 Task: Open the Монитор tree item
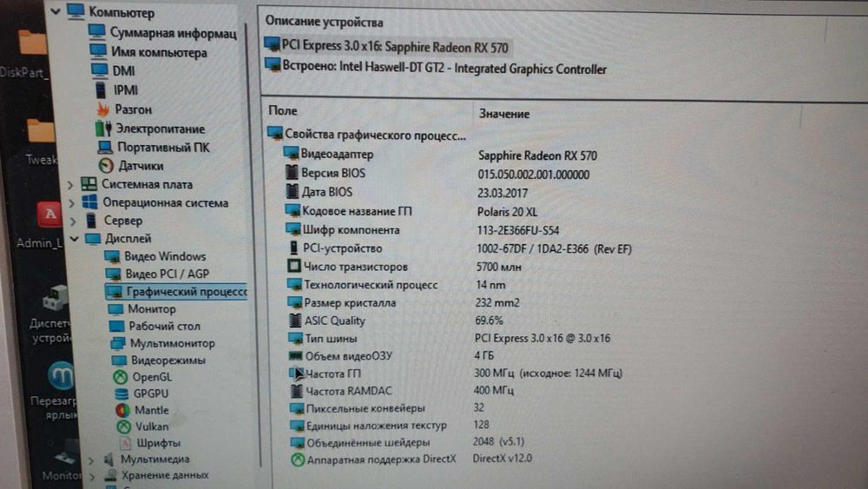pyautogui.click(x=152, y=308)
